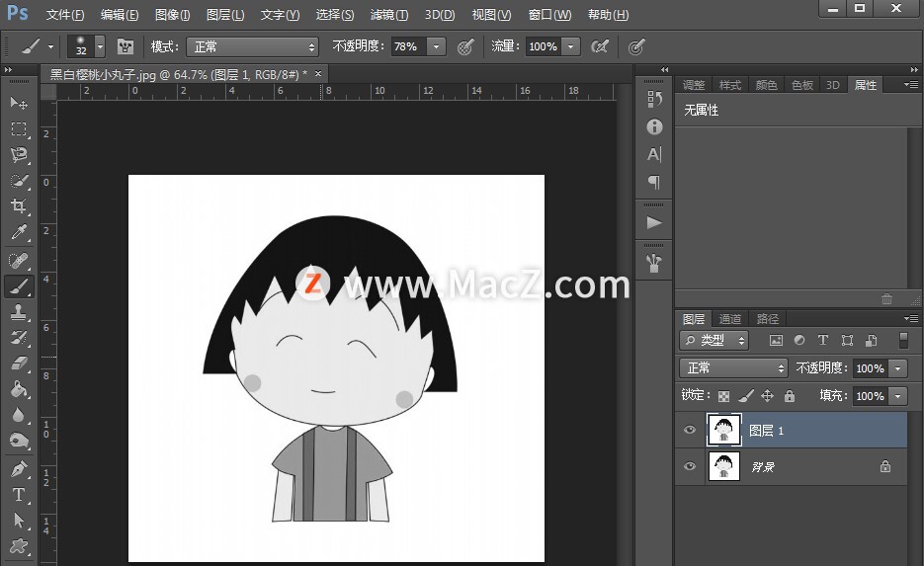Select the Sponge tool
924x566 pixels.
19,441
